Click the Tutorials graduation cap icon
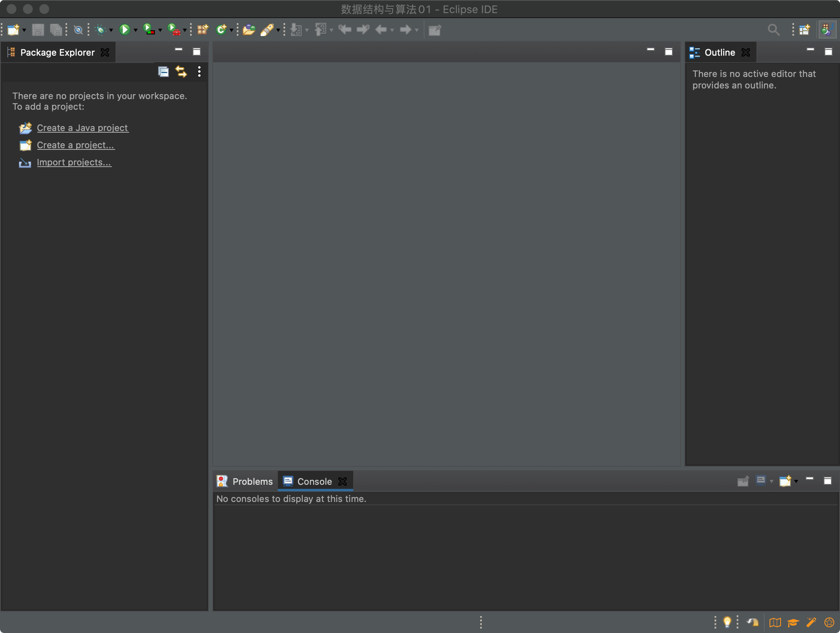840x633 pixels. 793,622
